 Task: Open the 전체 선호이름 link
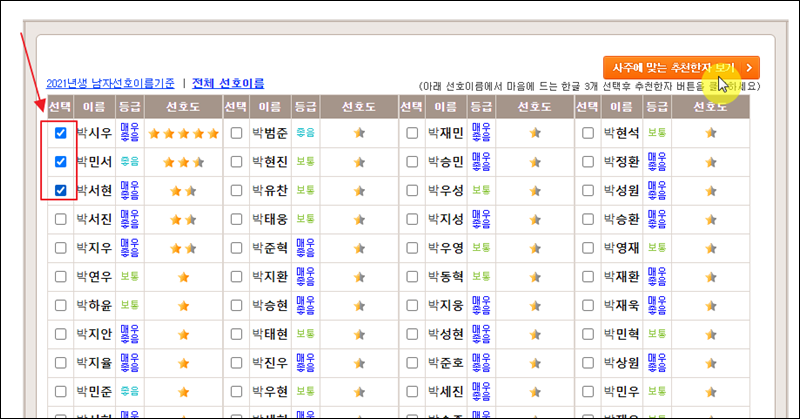[x=228, y=83]
